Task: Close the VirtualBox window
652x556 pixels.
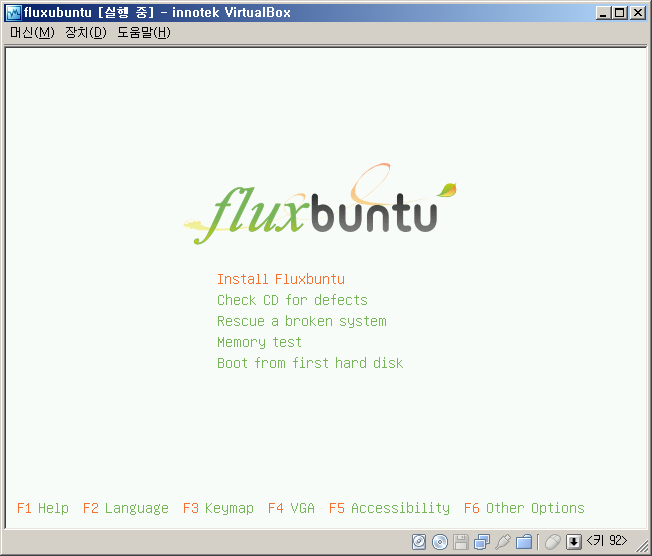Action: [x=638, y=13]
